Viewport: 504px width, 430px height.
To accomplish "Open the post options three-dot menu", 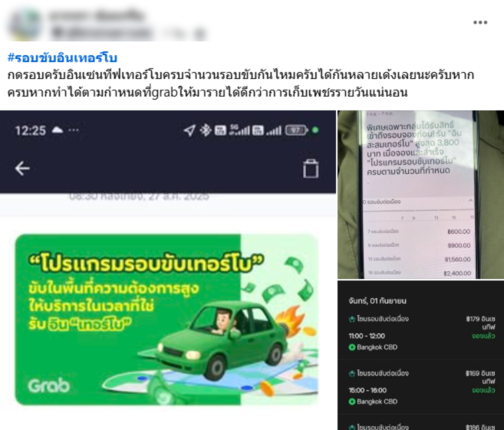I will pos(480,22).
